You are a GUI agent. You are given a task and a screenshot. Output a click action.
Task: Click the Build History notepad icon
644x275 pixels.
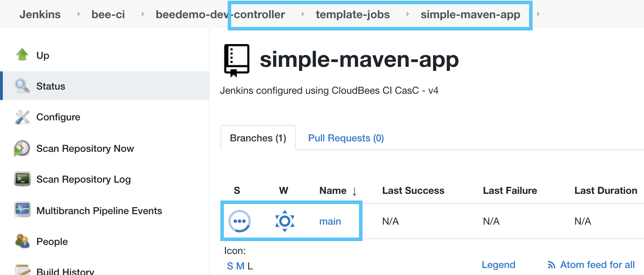pyautogui.click(x=22, y=270)
